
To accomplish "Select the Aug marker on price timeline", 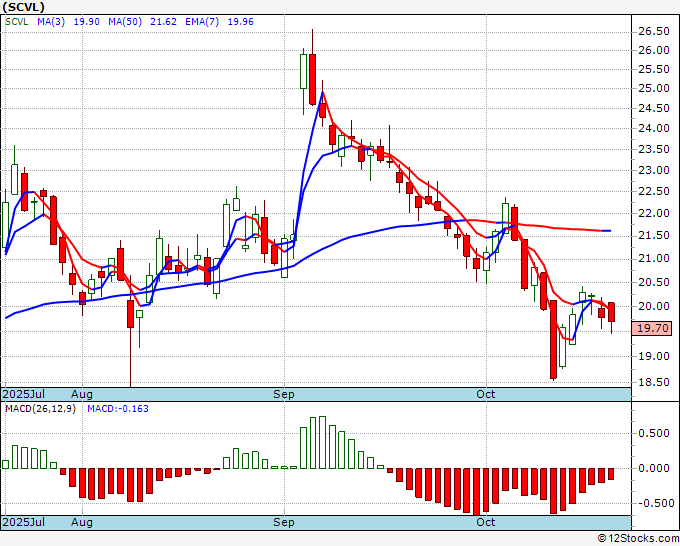I will [x=82, y=395].
